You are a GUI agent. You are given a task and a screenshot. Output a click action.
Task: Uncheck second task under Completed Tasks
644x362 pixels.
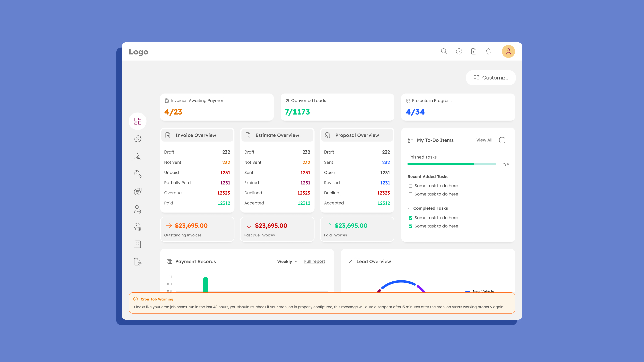click(410, 226)
